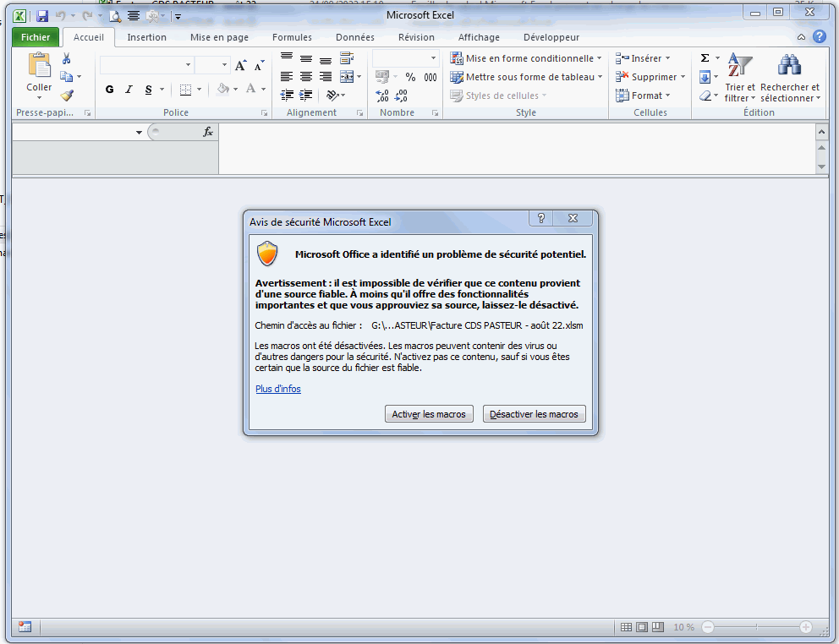Image resolution: width=839 pixels, height=644 pixels.
Task: Align text to vertical middle
Action: pyautogui.click(x=306, y=59)
